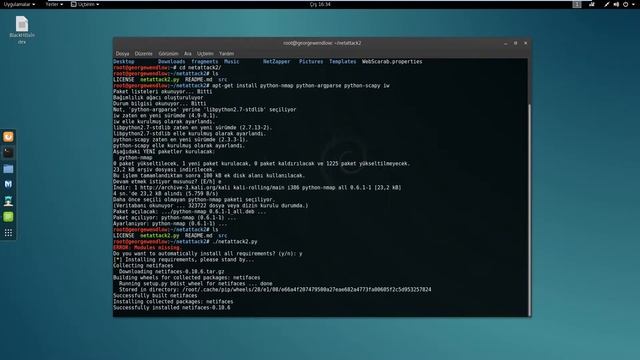Open the Uygulamalar applications menu
Image resolution: width=640 pixels, height=360 pixels.
(19, 4)
